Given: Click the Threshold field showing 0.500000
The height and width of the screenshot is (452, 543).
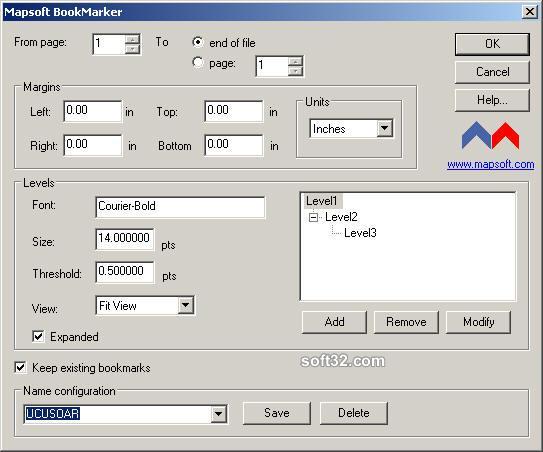Looking at the screenshot, I should [x=125, y=272].
